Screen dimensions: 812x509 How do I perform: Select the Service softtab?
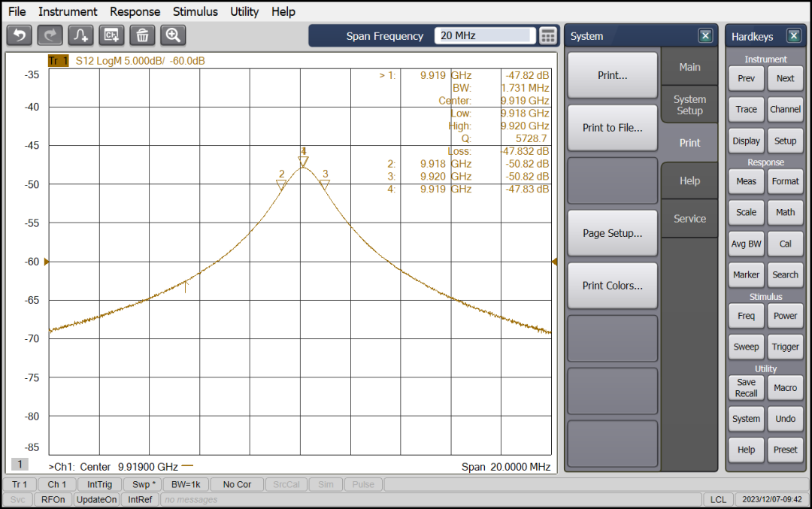pos(689,219)
